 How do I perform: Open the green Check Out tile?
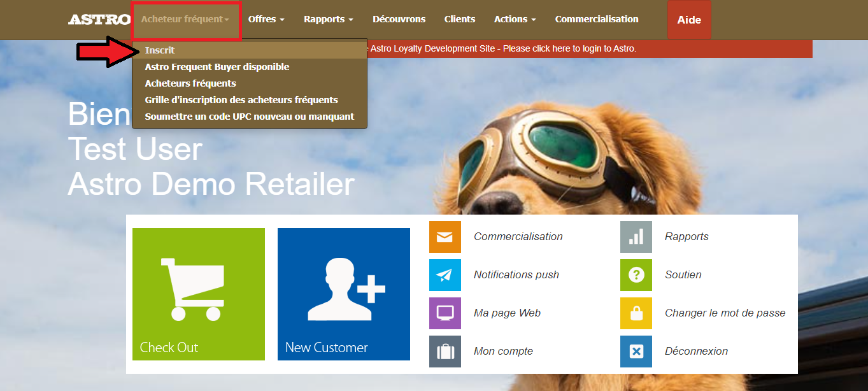tap(198, 294)
